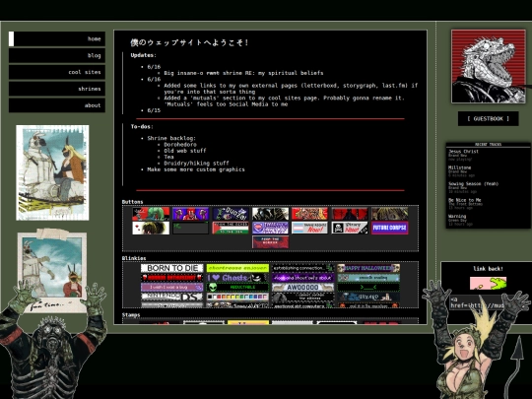Open the 'Be Nice to Me' track
Screen dimensions: 532x399
click(465, 200)
